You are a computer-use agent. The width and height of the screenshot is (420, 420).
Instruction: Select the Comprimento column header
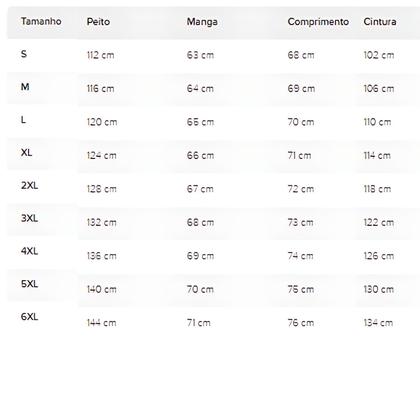tap(318, 22)
